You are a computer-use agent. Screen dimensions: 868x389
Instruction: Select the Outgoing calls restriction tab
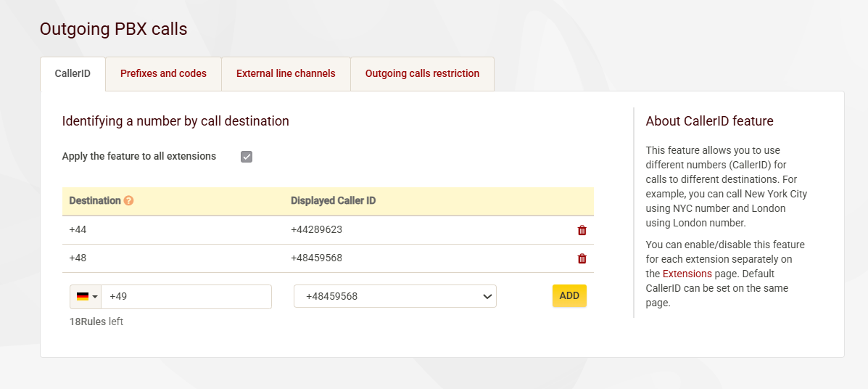(x=422, y=74)
